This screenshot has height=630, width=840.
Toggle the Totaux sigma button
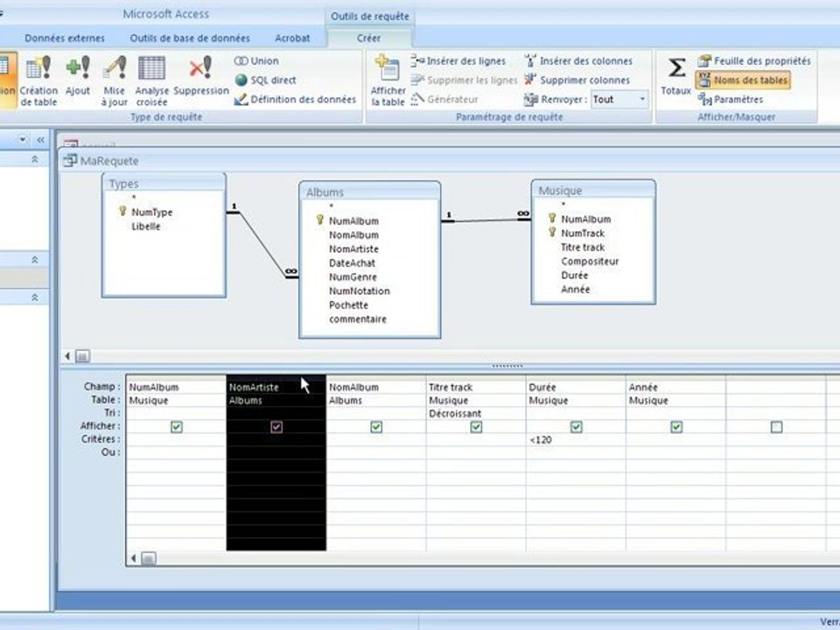pos(675,76)
